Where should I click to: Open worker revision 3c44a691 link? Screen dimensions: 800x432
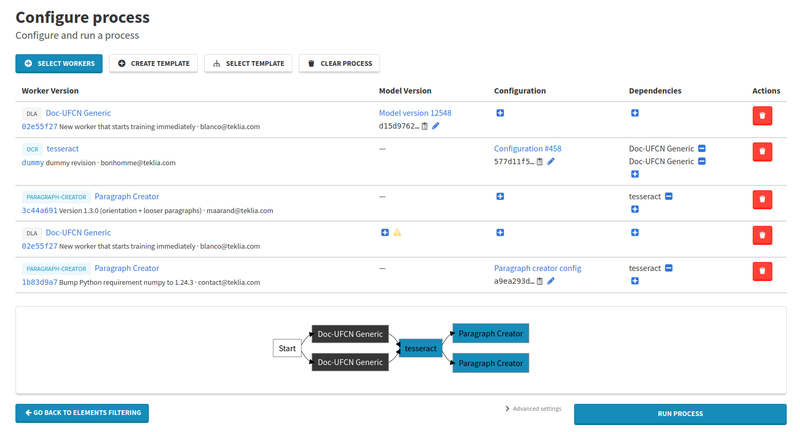(39, 210)
